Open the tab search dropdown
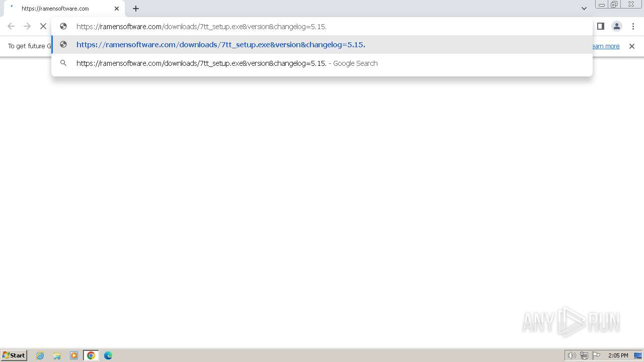Screen dimensions: 644x362 click(584, 9)
